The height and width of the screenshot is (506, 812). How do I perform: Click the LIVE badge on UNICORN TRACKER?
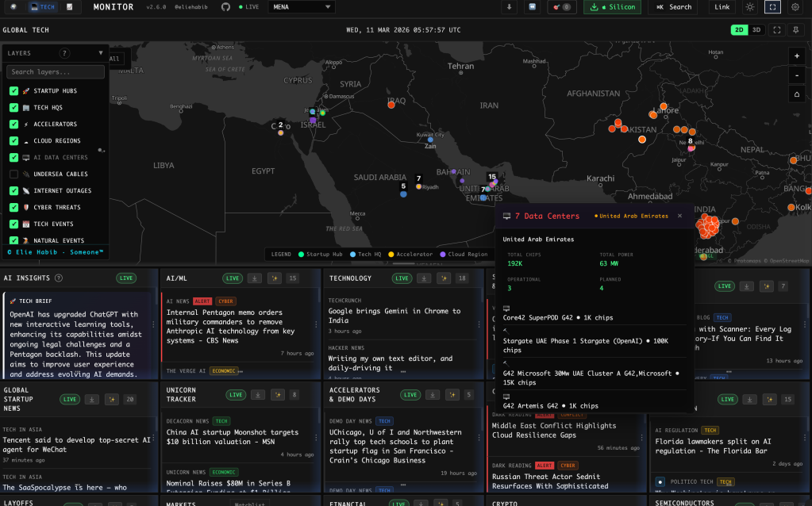[x=237, y=394]
